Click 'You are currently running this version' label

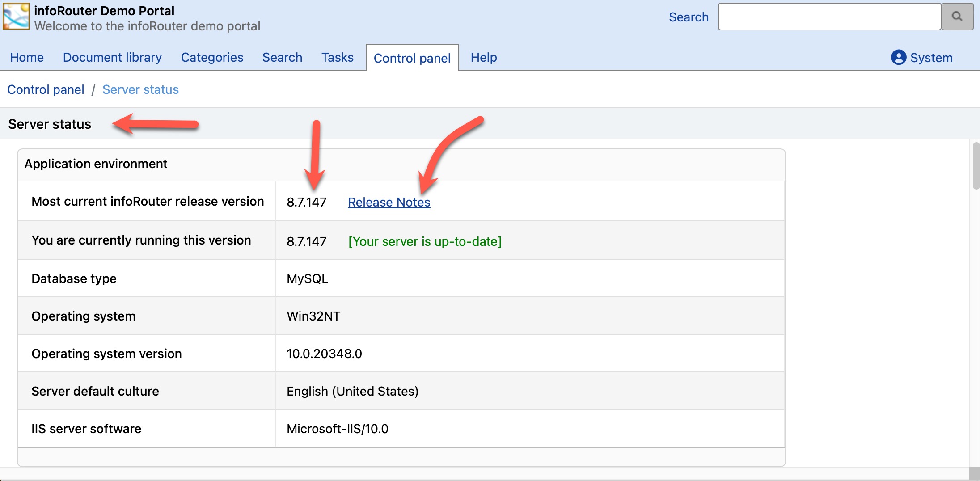[141, 240]
